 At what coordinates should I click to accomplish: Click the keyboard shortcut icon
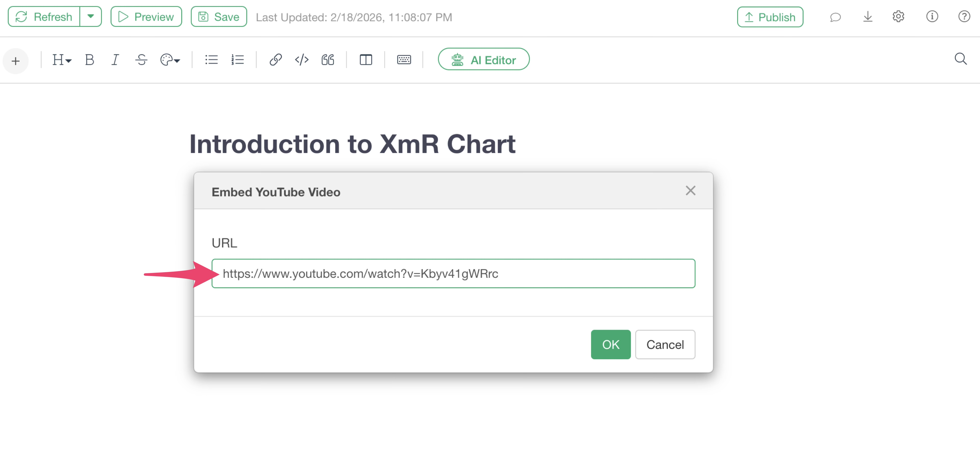point(404,60)
